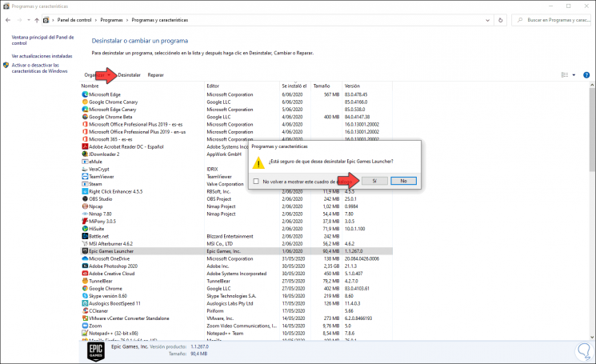Click Reparar in the toolbar
The width and height of the screenshot is (596, 364).
pos(156,75)
